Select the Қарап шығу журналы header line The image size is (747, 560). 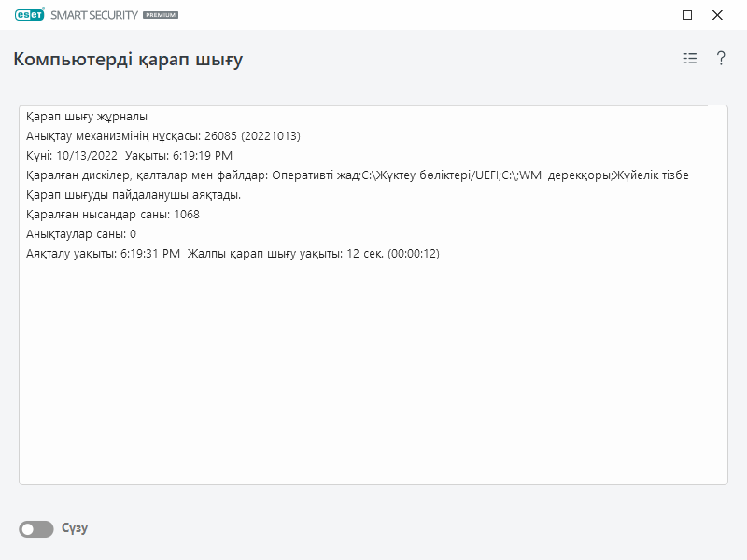pyautogui.click(x=86, y=118)
